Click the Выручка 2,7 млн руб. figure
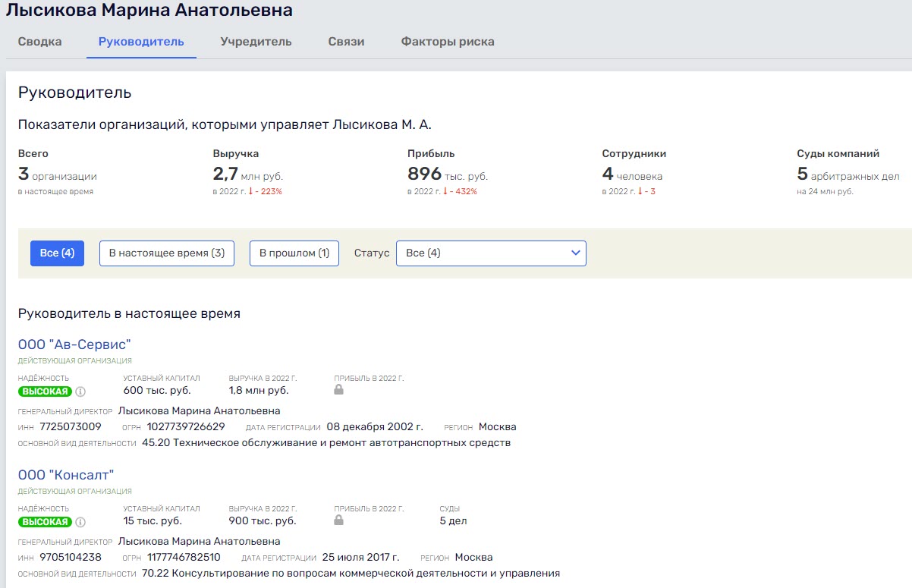 [248, 175]
